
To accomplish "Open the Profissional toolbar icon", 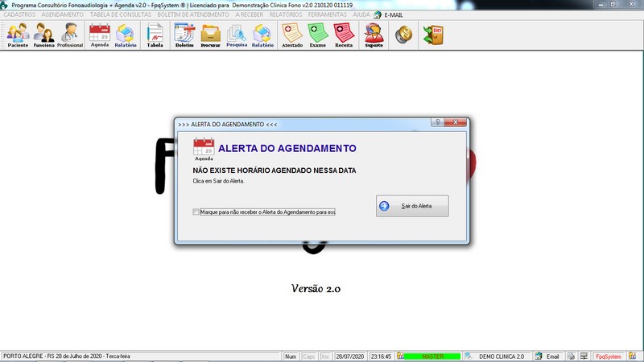I will [x=70, y=35].
